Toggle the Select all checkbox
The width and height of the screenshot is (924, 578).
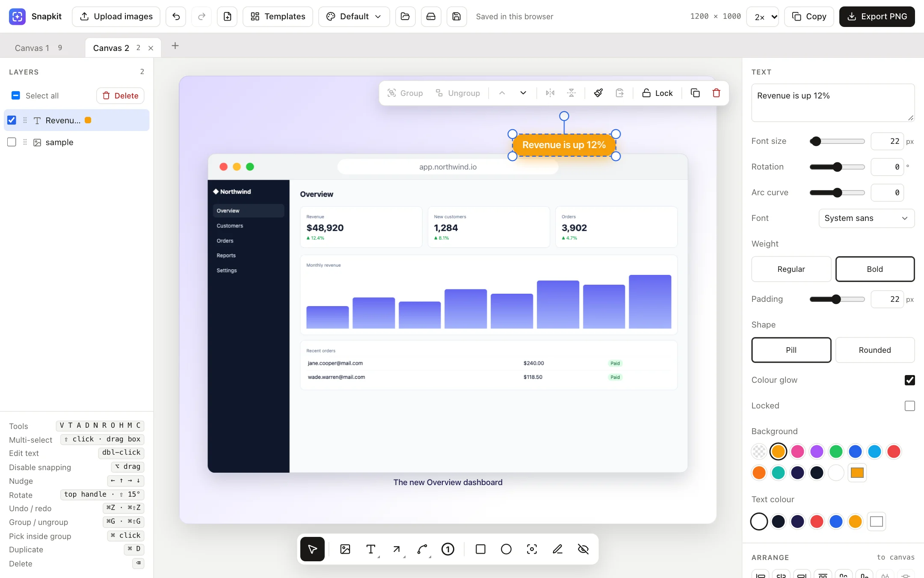15,95
